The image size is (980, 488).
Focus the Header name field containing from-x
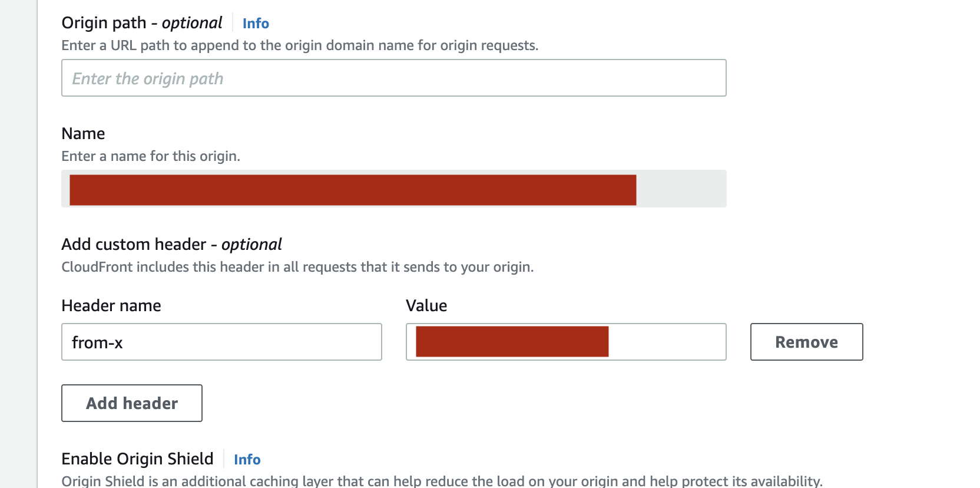tap(221, 342)
